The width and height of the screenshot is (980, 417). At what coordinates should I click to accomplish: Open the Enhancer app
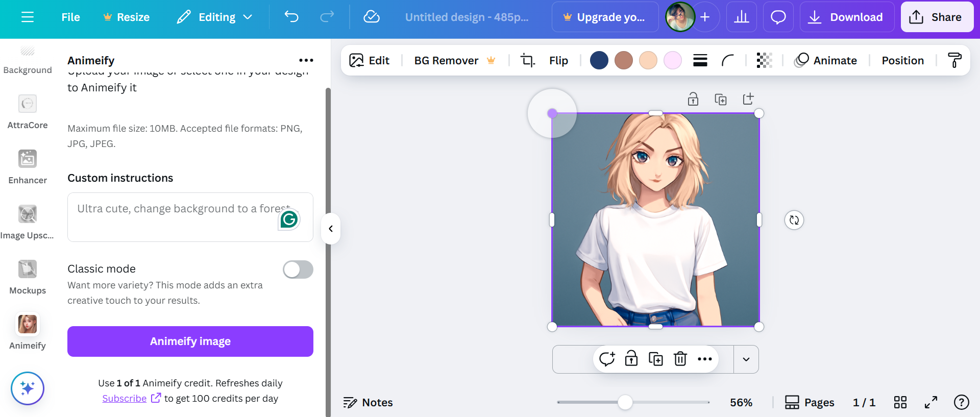28,166
